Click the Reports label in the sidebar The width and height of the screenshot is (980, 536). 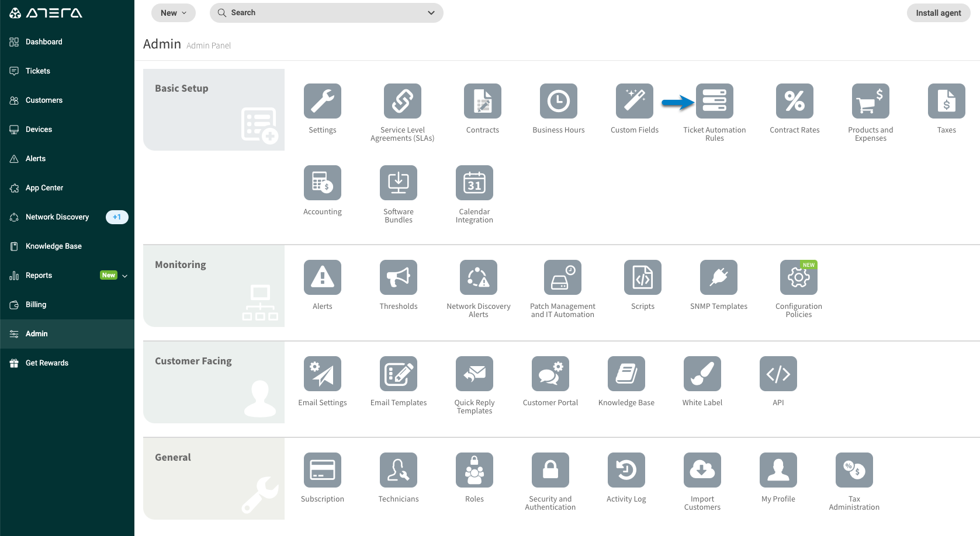point(39,276)
